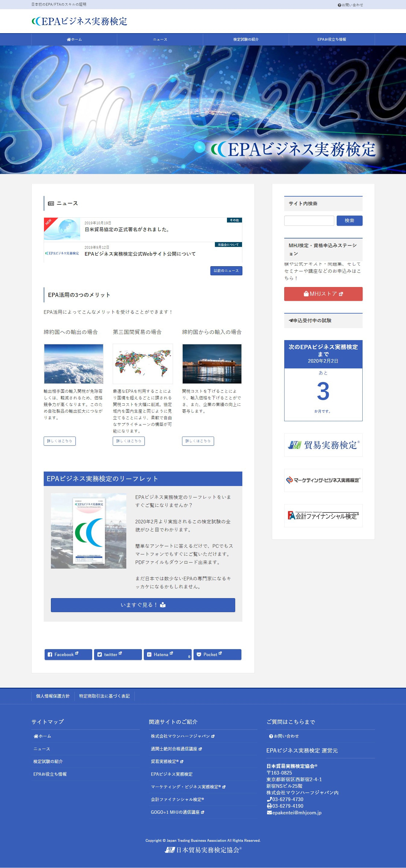406x868 pixels.
Task: Open 貿易実務検定® footer related link
Action: [x=167, y=762]
